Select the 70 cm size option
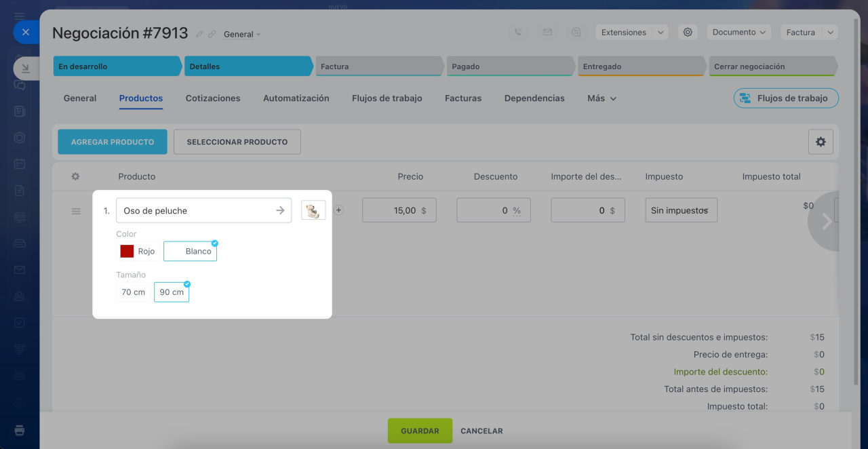868x449 pixels. (134, 292)
